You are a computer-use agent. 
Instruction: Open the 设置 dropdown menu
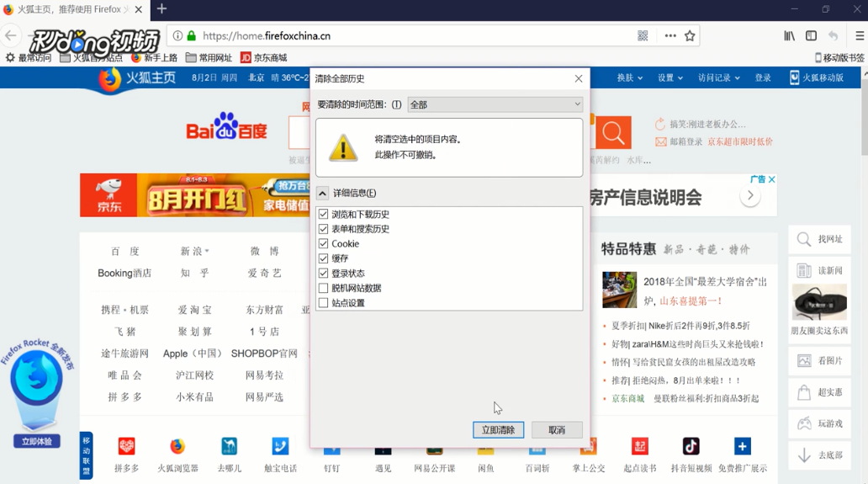point(670,78)
